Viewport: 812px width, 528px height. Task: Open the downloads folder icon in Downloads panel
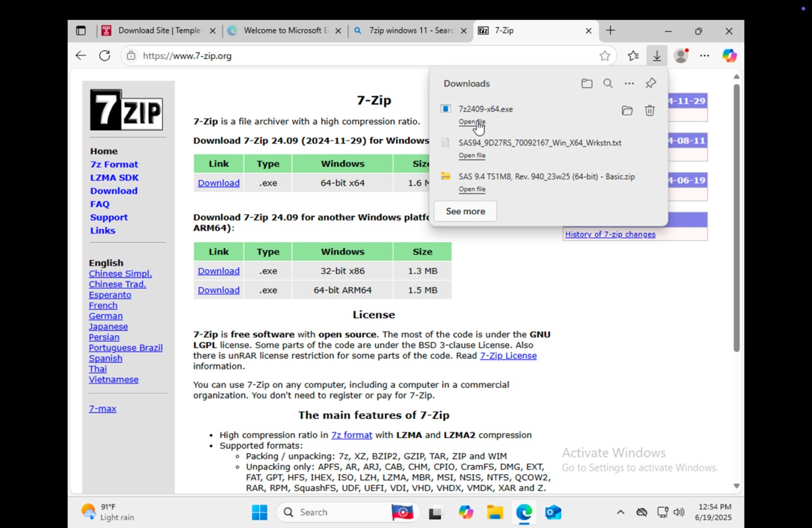coord(587,84)
